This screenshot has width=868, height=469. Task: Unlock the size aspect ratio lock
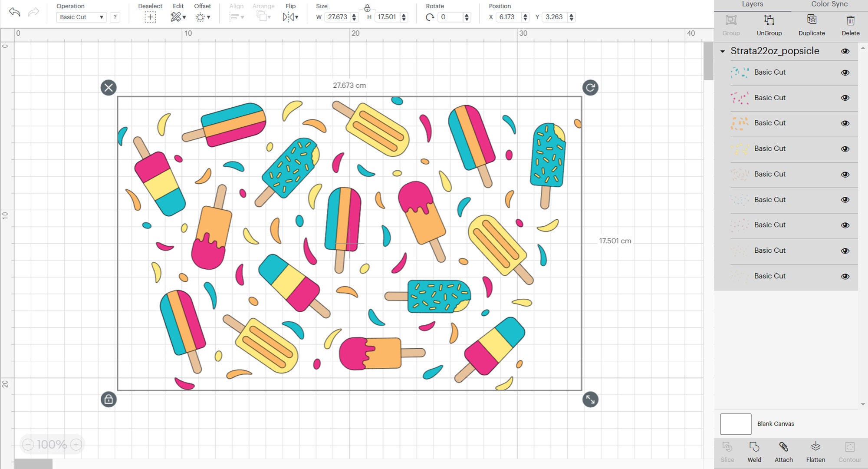(x=367, y=8)
